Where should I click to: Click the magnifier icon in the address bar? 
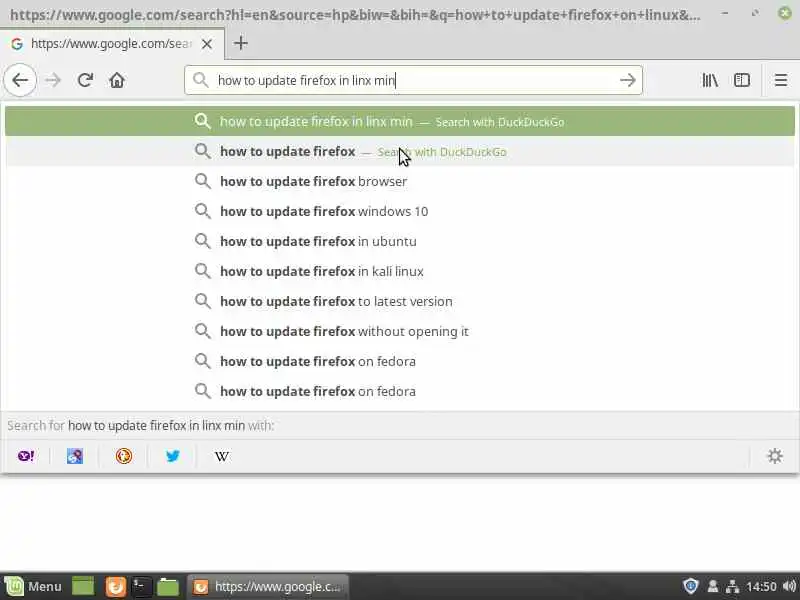[x=201, y=80]
